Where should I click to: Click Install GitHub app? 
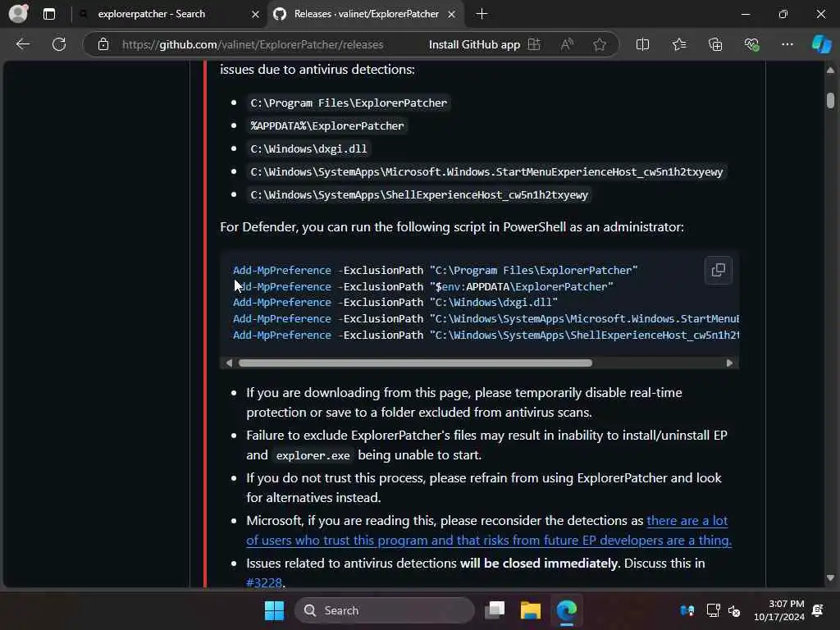click(474, 44)
